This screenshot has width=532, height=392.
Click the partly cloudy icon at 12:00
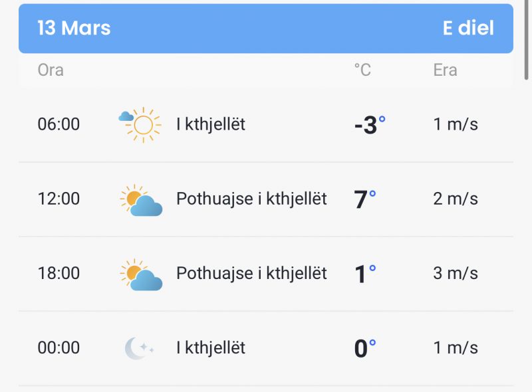click(141, 199)
